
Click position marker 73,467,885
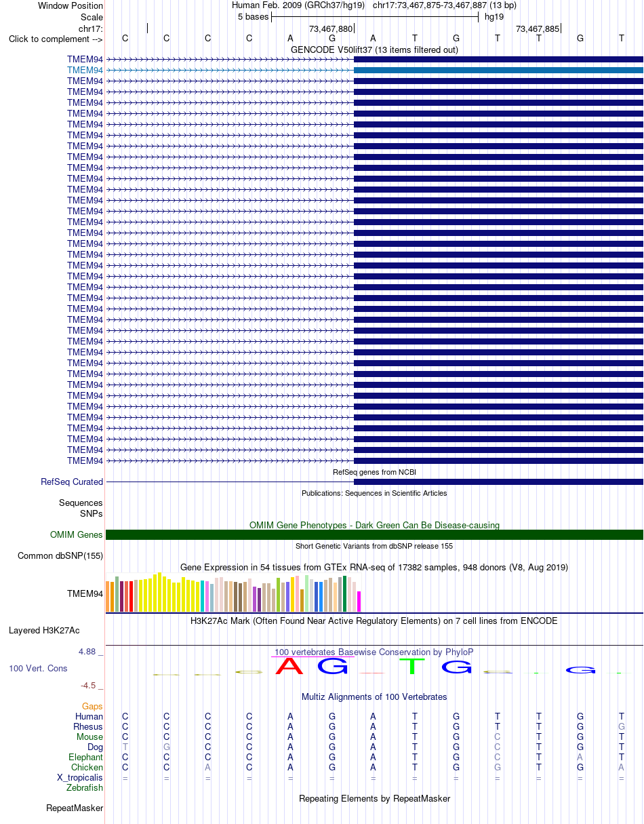point(538,28)
